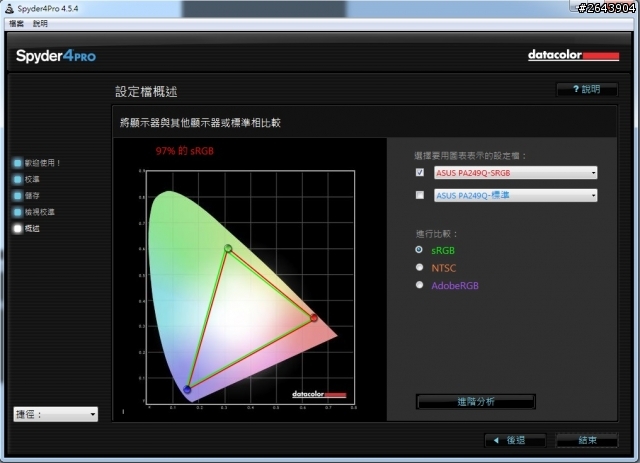
Task: Click the Spyder4Pro app icon in title bar
Action: point(9,8)
